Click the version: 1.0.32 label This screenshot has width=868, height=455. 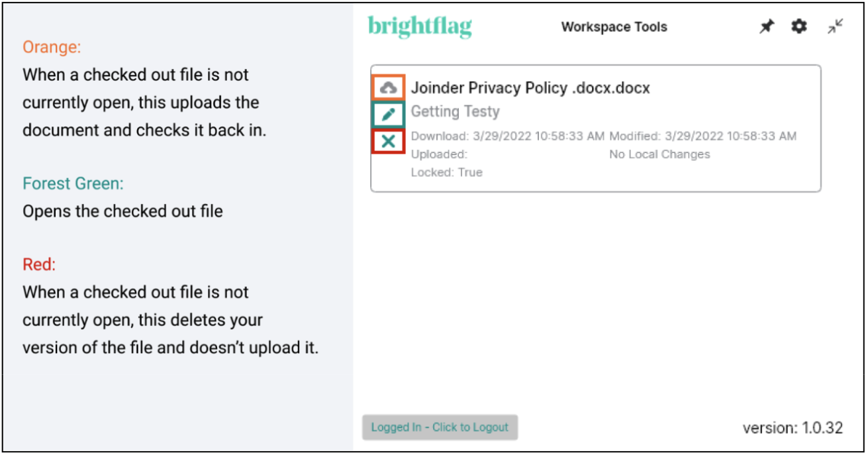click(793, 428)
